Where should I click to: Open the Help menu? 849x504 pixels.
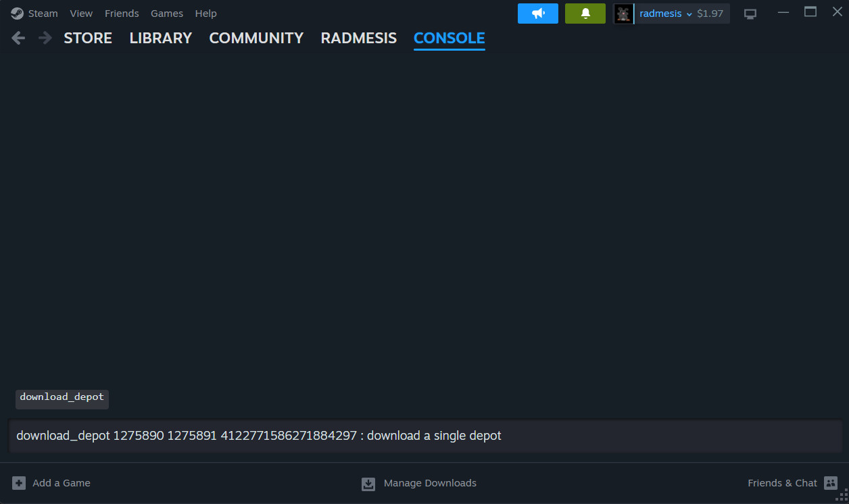[205, 14]
